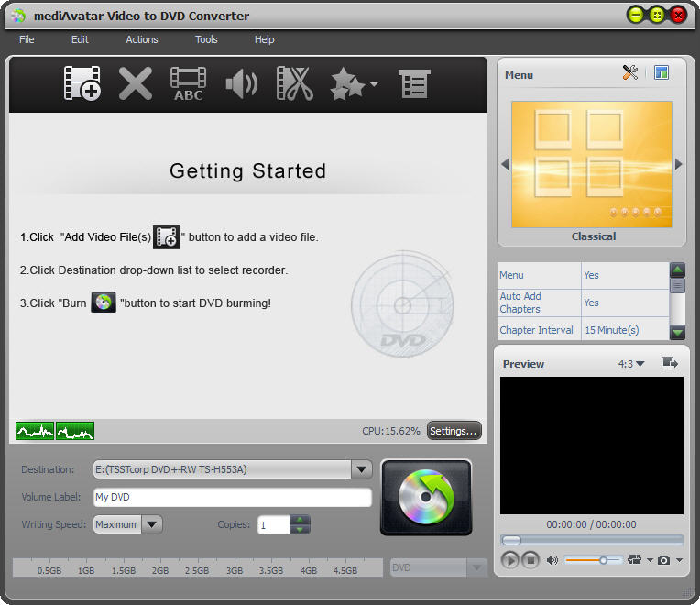The image size is (700, 605).
Task: Click the disc capacity gauge bar
Action: click(198, 567)
